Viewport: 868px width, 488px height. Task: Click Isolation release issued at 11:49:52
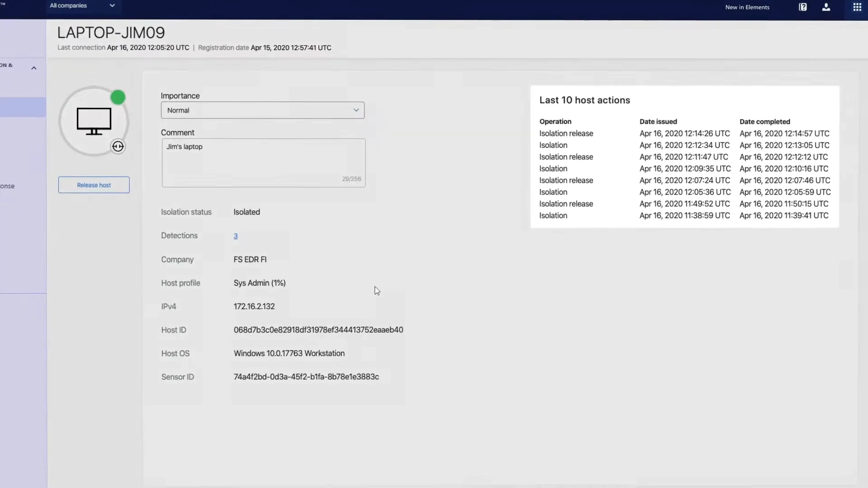point(684,204)
